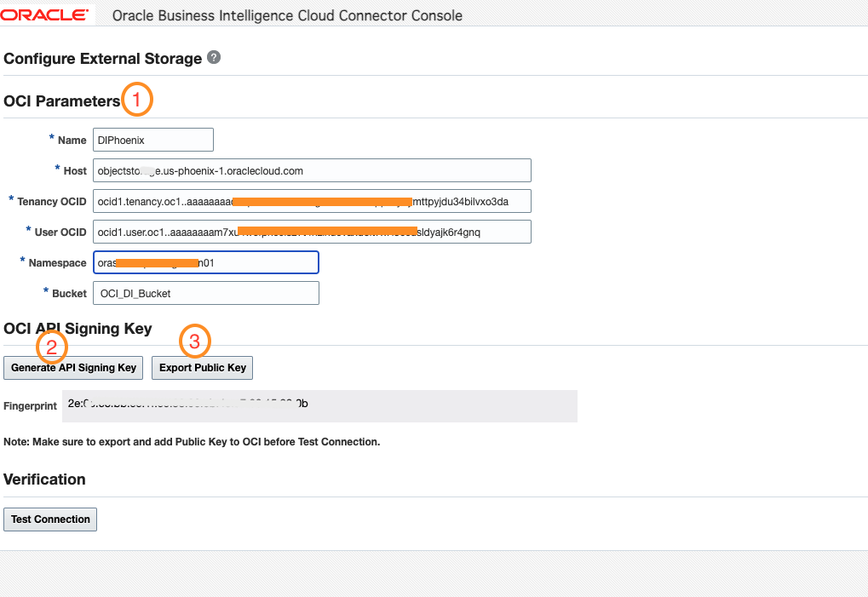Click the help question mark icon
Screen dimensions: 868x597
tap(214, 58)
